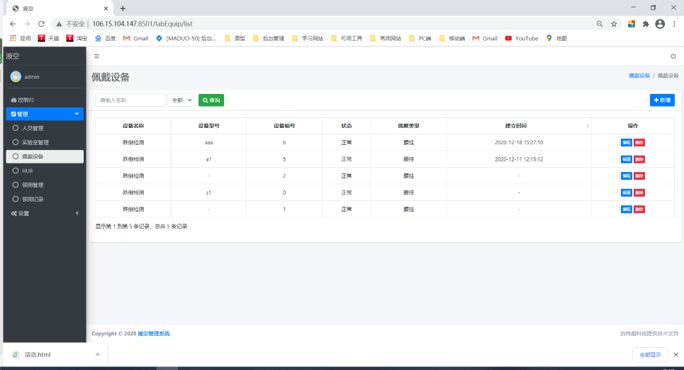The width and height of the screenshot is (684, 370).
Task: Go back with the browser back arrow
Action: click(13, 24)
